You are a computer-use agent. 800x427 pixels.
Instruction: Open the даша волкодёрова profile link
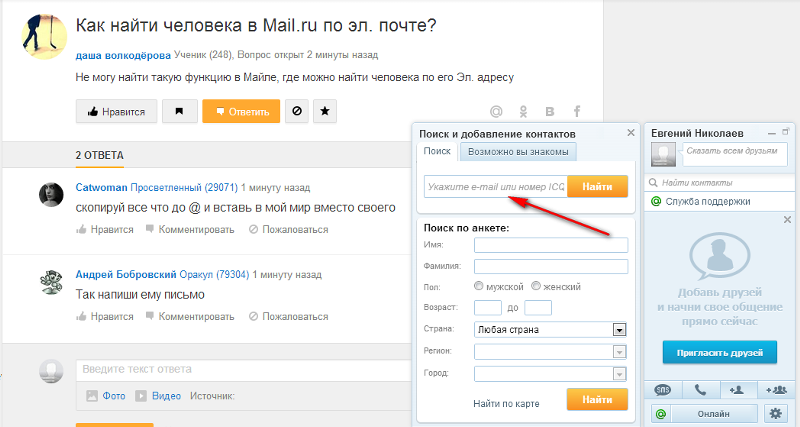[123, 55]
